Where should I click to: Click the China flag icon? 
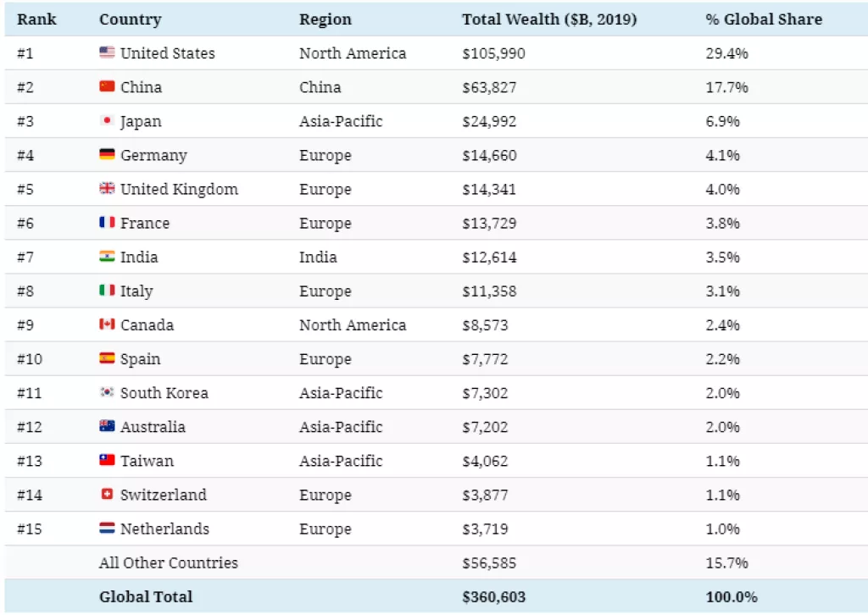[x=107, y=86]
